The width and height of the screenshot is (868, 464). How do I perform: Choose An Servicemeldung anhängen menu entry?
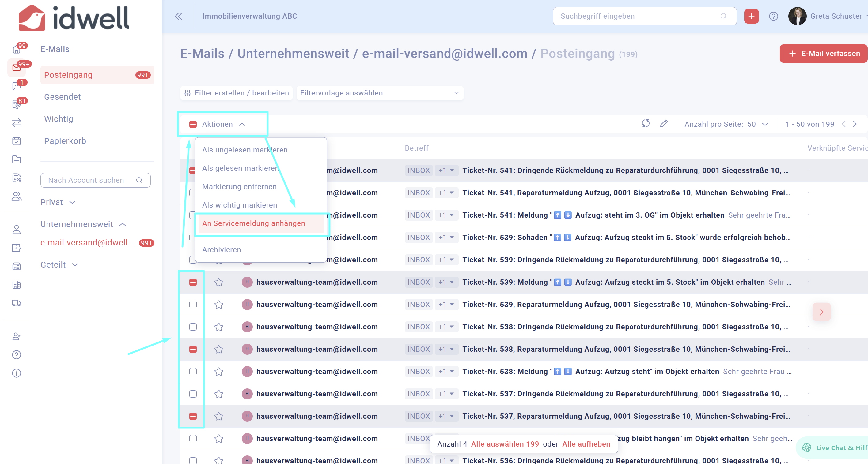click(253, 223)
